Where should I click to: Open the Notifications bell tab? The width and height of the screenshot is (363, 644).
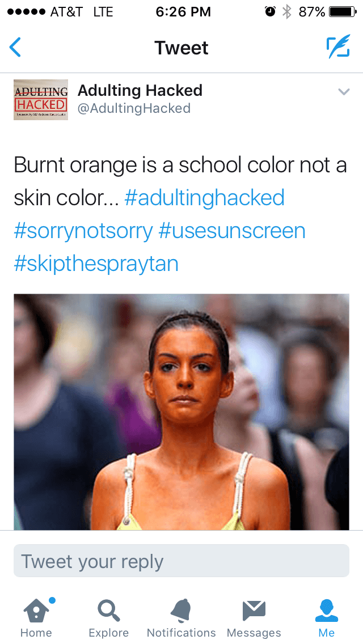coord(181,618)
